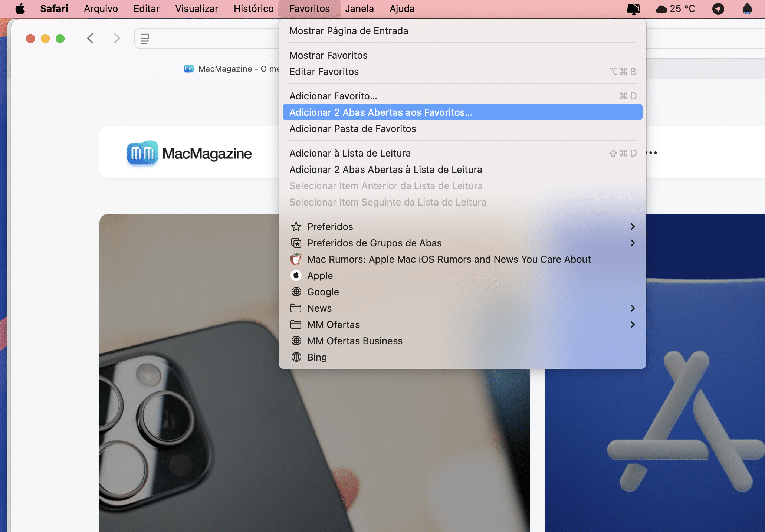Open the MM Ofertas Business bookmark label
Viewport: 765px width, 532px height.
tap(355, 341)
